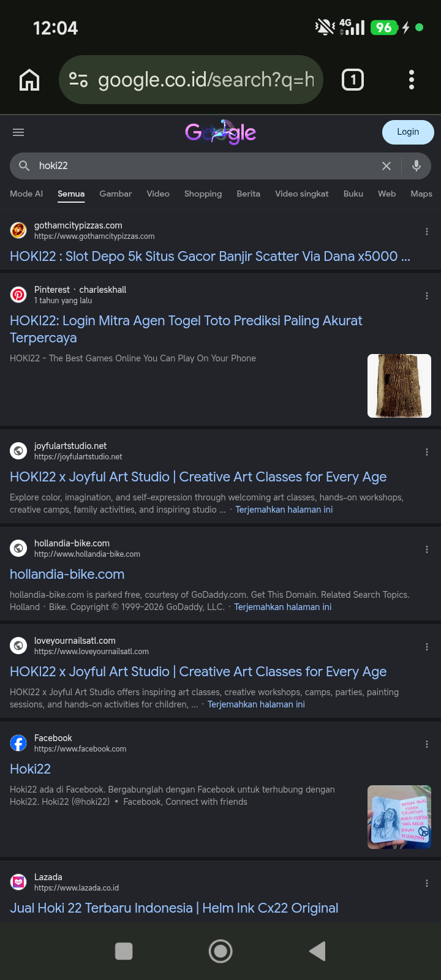Switch to Berita tab

tap(248, 194)
